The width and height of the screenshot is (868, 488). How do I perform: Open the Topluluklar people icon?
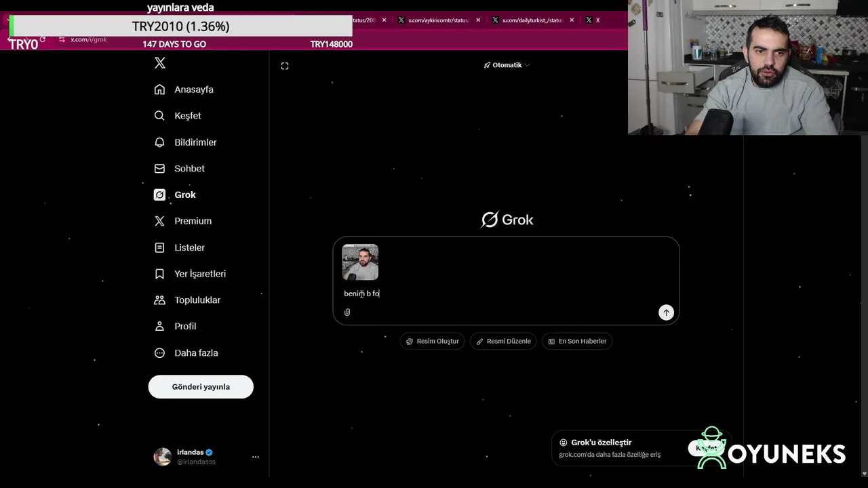click(159, 300)
